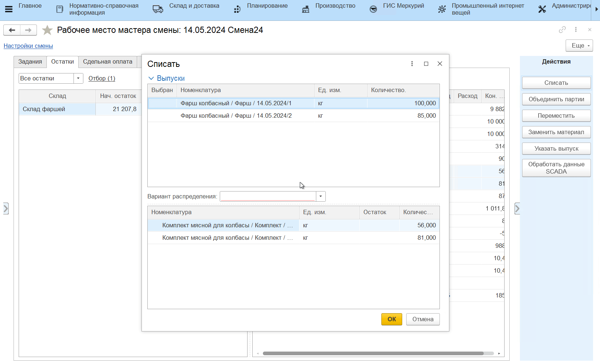Image resolution: width=600 pixels, height=364 pixels.
Task: Toggle selection for Фарш 14.05.2024/1 row
Action: pyautogui.click(x=162, y=103)
